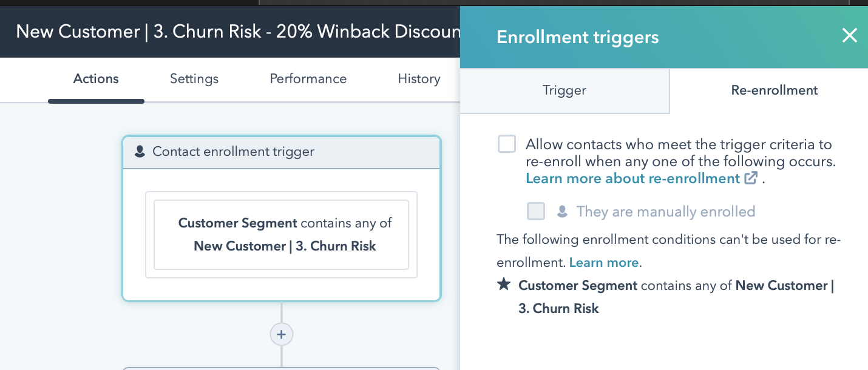Image resolution: width=868 pixels, height=370 pixels.
Task: Open the Settings tab
Action: coord(194,79)
